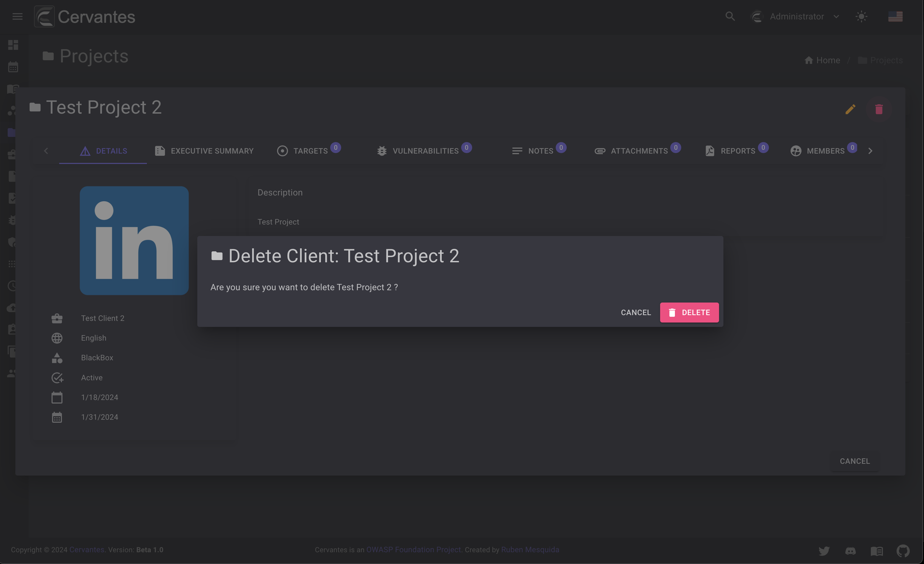This screenshot has width=924, height=564.
Task: Open the GitHub icon in footer
Action: [x=903, y=551]
